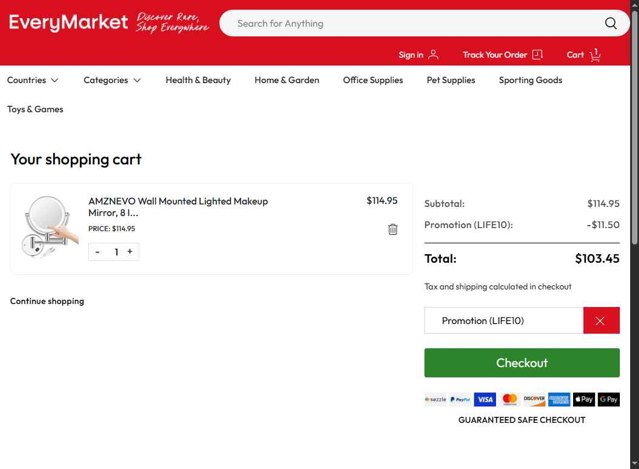Viewport: 639px width, 469px height.
Task: Click the Apple Pay icon
Action: [x=584, y=399]
